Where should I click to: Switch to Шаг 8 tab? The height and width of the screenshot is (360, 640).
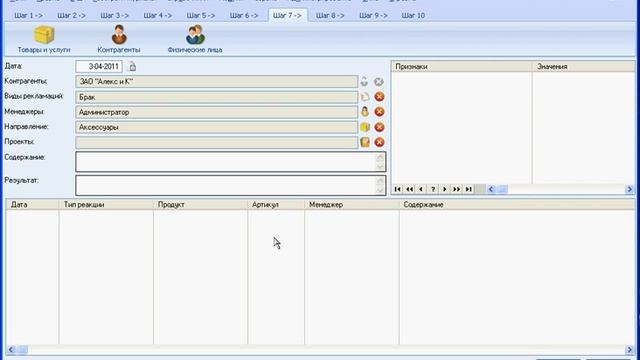click(x=330, y=16)
